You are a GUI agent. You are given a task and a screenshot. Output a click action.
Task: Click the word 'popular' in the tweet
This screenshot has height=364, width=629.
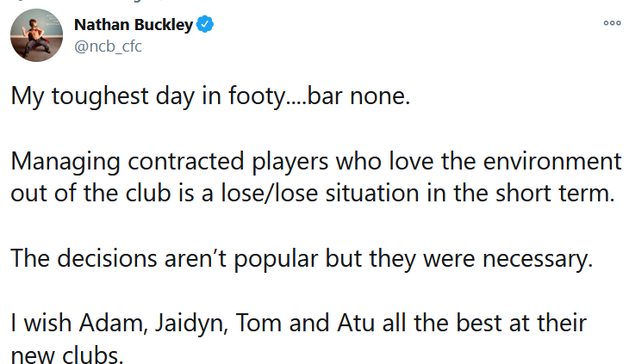276,260
